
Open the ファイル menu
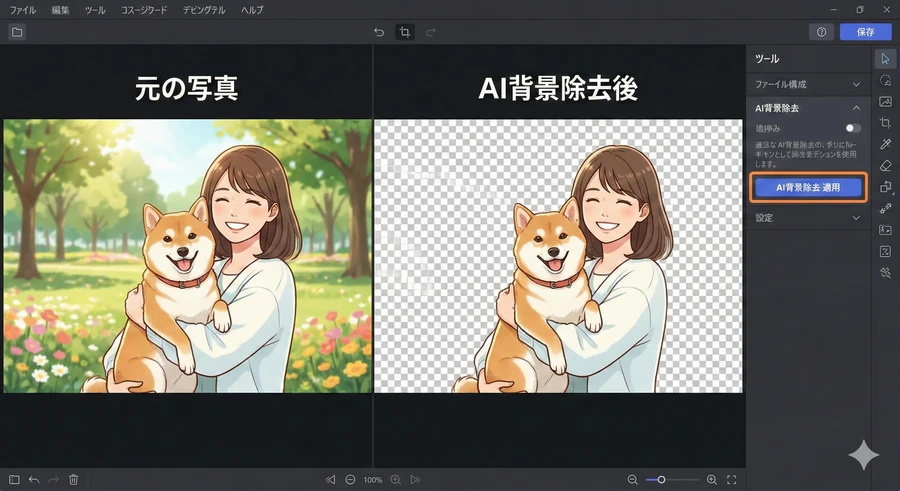[22, 9]
